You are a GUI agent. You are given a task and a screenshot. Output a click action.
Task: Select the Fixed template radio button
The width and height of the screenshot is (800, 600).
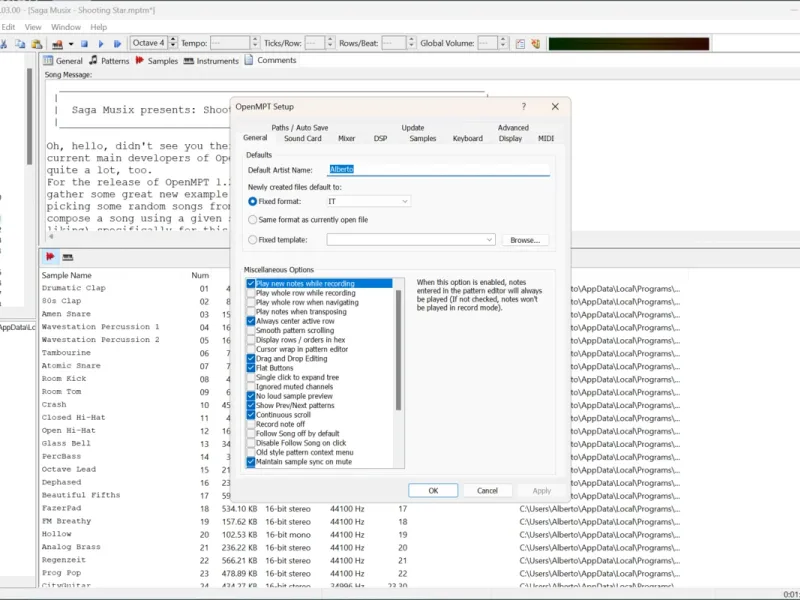tap(252, 240)
